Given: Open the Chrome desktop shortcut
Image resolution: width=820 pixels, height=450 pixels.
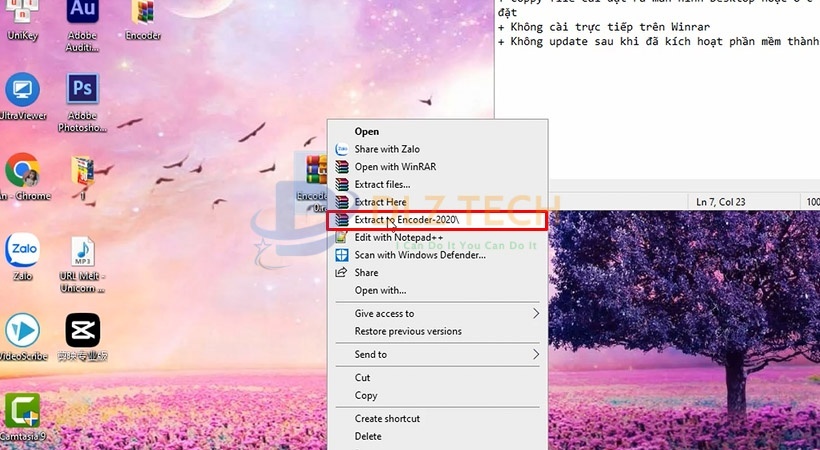Looking at the screenshot, I should point(23,176).
